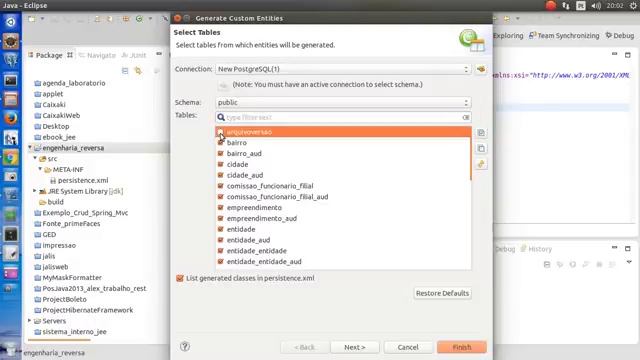This screenshot has width=640, height=360.
Task: Expand the JRE System Library node
Action: pos(35,191)
